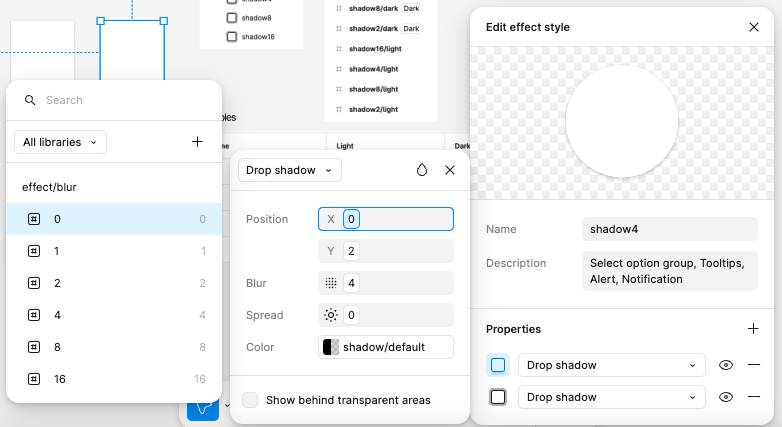The image size is (782, 427).
Task: Click the Light column header
Action: pyautogui.click(x=345, y=146)
